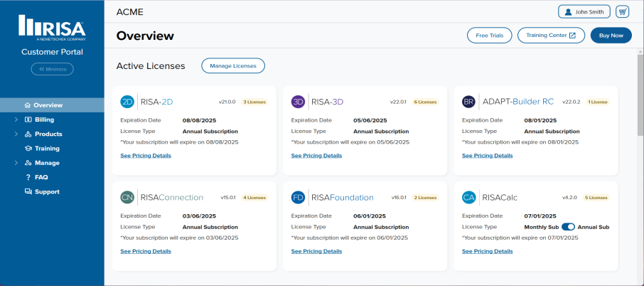644x286 pixels.
Task: Expand the Products menu chevron
Action: [16, 134]
